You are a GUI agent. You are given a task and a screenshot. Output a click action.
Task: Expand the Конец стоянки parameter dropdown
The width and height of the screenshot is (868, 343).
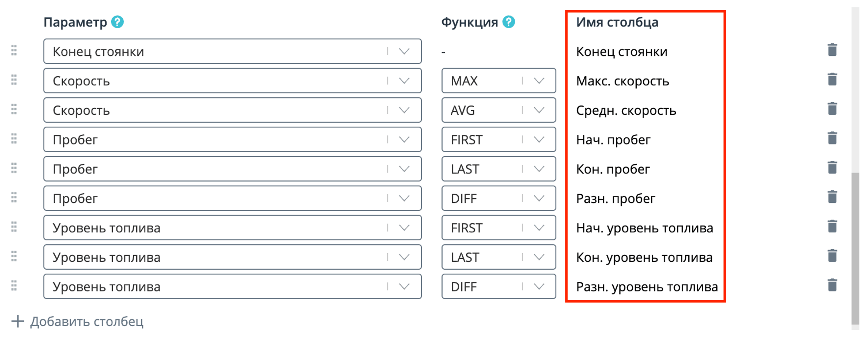point(233,51)
